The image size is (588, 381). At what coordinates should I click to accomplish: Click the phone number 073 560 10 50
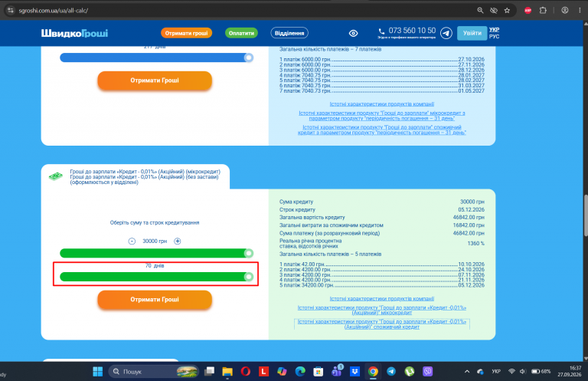click(x=412, y=31)
